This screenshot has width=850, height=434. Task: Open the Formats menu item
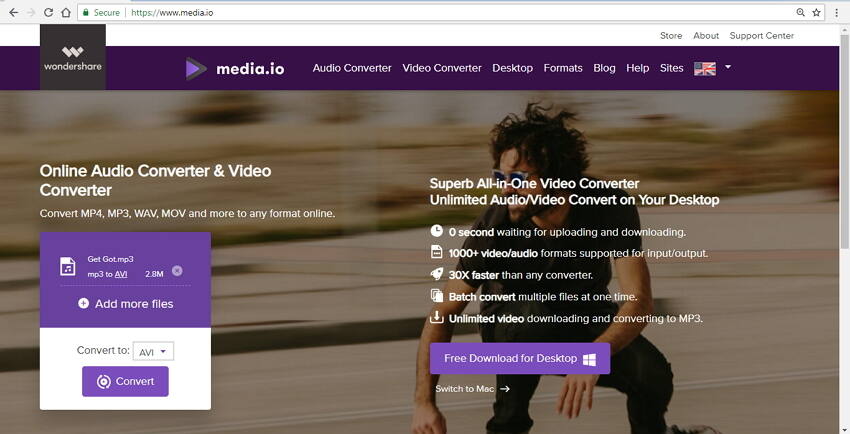[563, 68]
